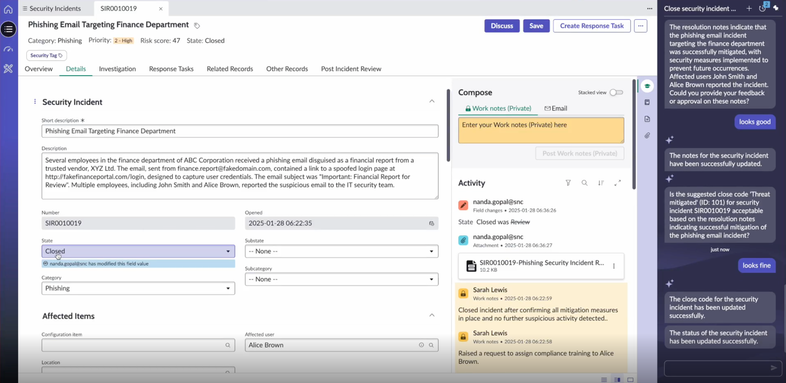786x383 pixels.
Task: Click Post Work notes (Private) button
Action: 579,153
